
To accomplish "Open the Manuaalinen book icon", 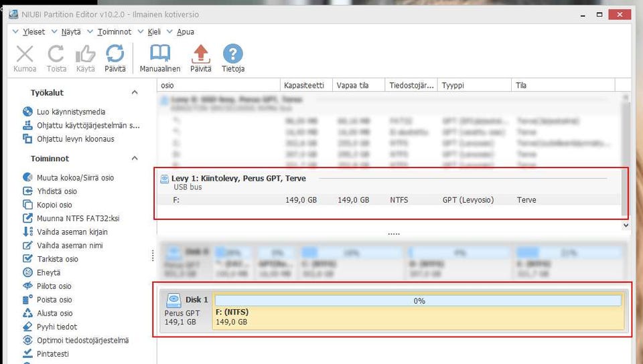I will click(x=160, y=54).
